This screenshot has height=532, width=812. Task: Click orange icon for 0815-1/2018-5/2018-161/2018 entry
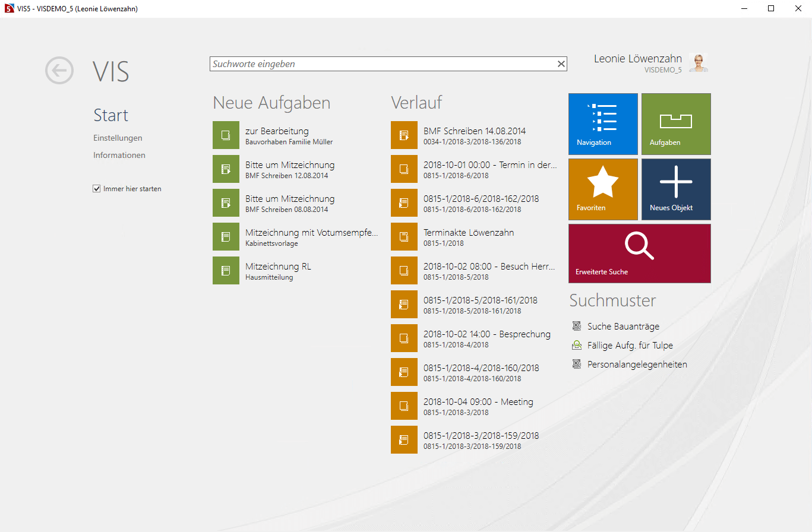404,304
